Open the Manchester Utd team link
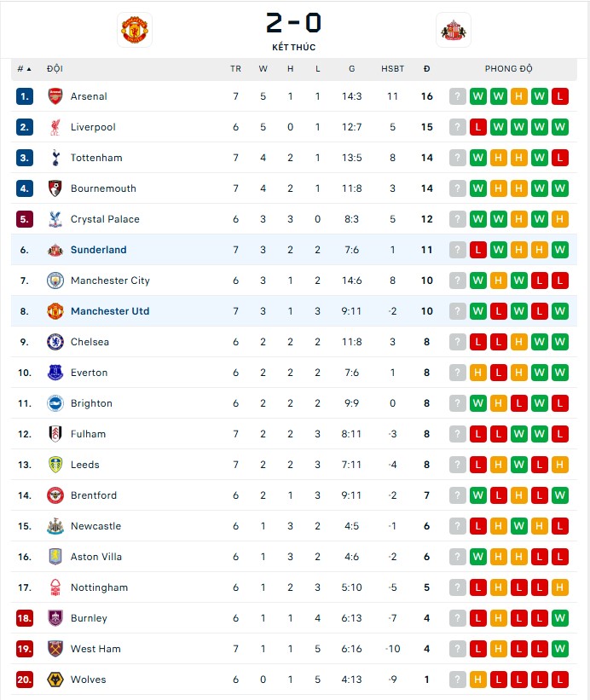 pyautogui.click(x=109, y=311)
